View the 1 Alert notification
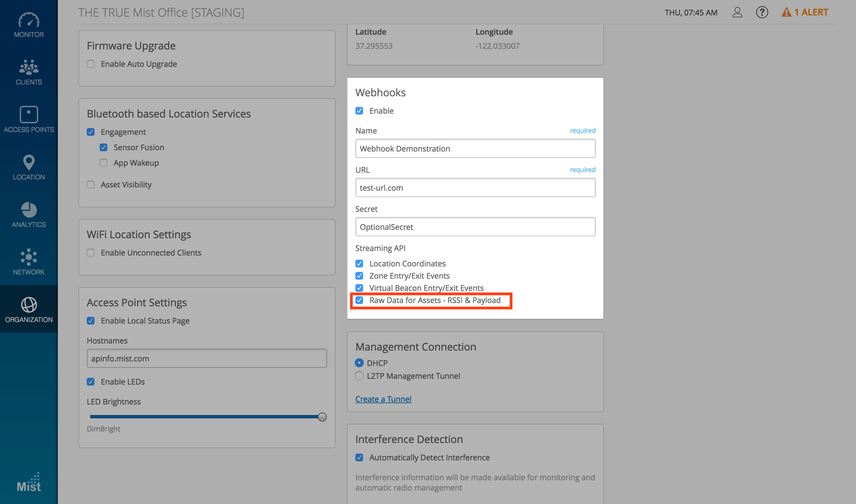 point(805,13)
